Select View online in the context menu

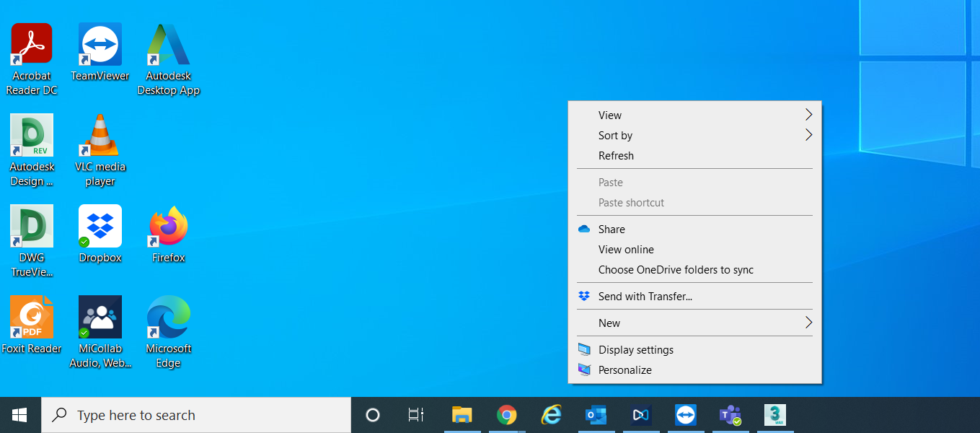695,250
